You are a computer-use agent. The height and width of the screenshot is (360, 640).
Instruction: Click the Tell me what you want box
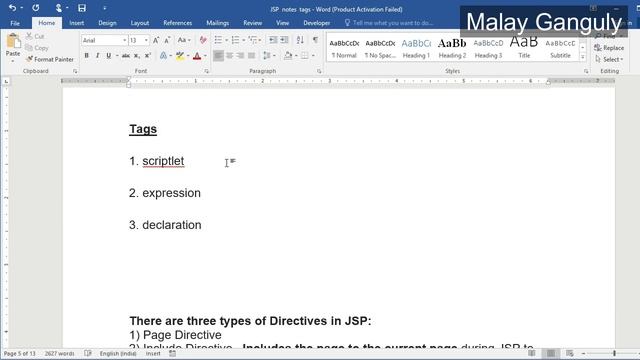(389, 23)
